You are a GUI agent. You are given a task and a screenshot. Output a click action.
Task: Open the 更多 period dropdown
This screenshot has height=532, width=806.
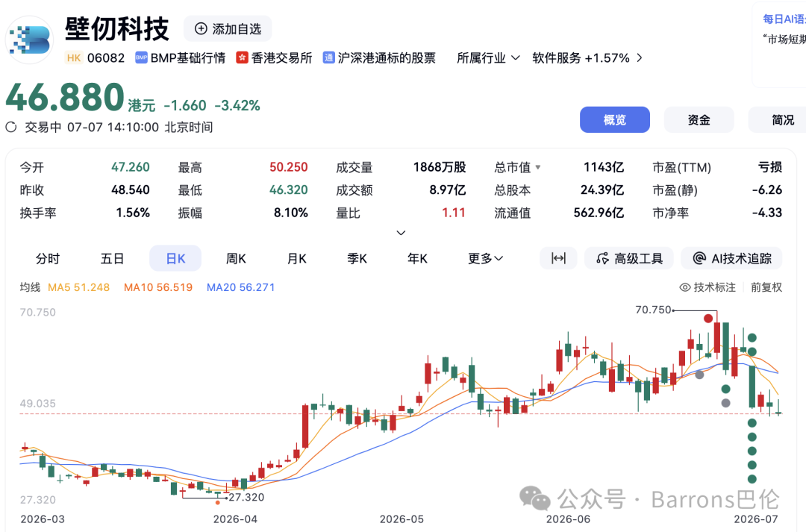tap(485, 259)
